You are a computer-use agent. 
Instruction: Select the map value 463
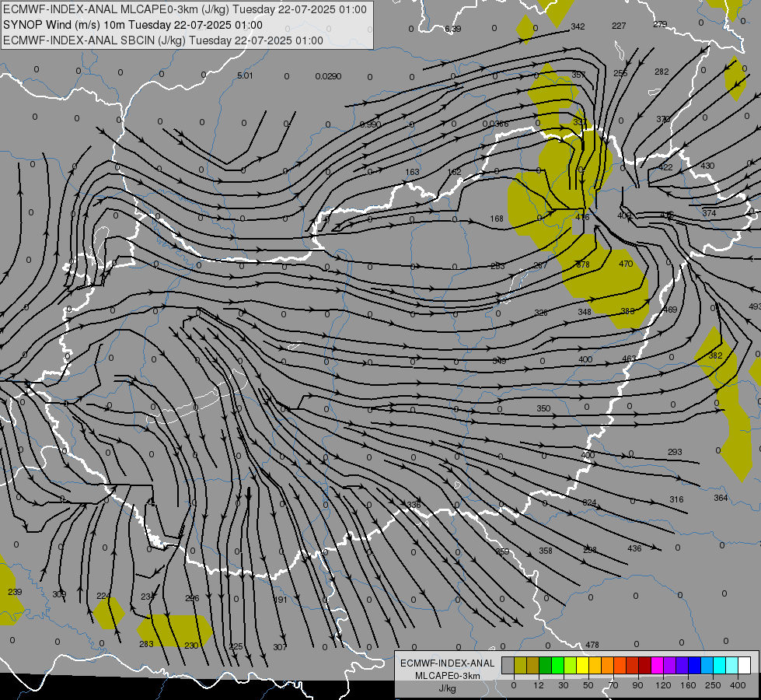click(x=629, y=359)
